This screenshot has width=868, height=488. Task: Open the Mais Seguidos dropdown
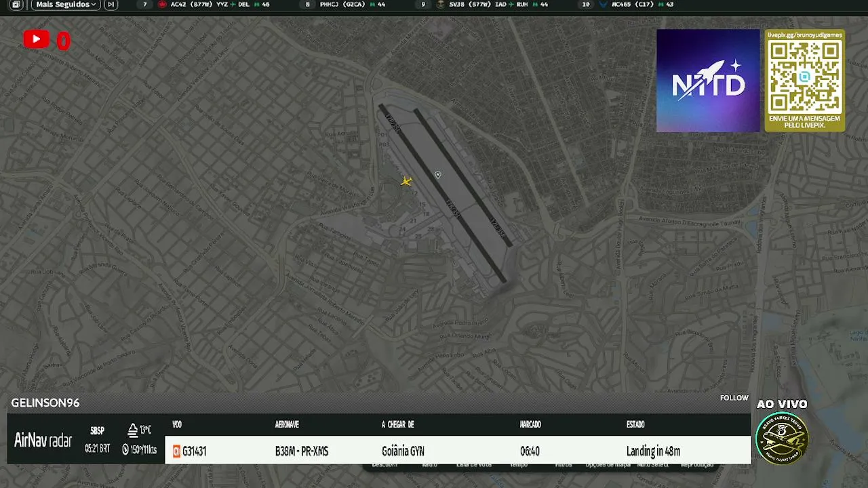pyautogui.click(x=66, y=5)
